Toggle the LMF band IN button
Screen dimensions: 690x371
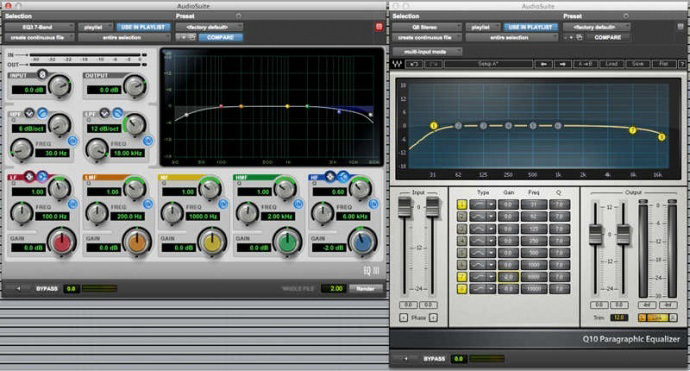point(148,204)
